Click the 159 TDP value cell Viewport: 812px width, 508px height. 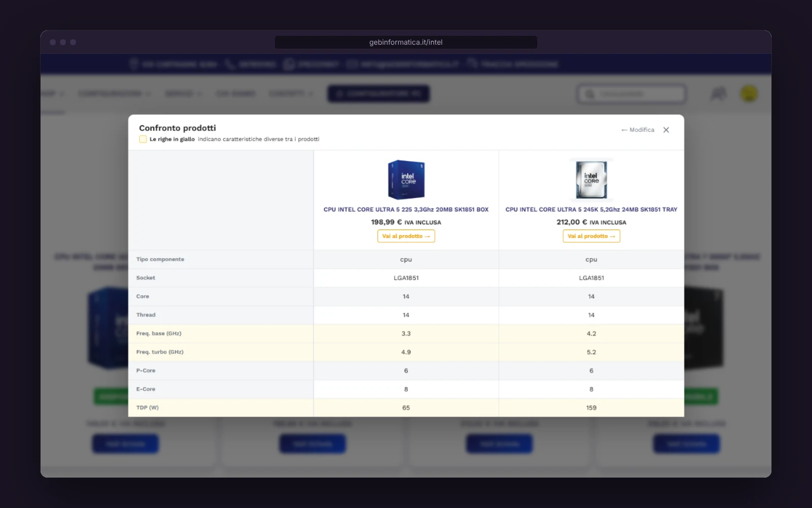click(591, 408)
